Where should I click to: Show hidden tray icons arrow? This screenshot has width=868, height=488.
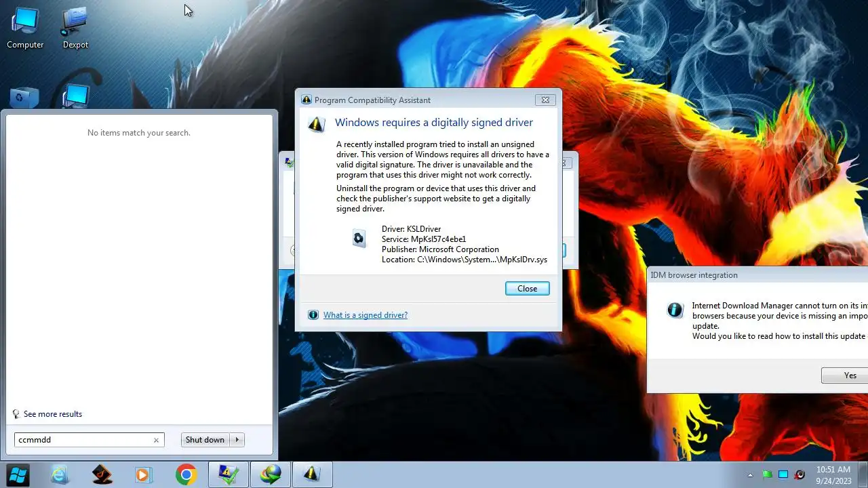pos(750,474)
